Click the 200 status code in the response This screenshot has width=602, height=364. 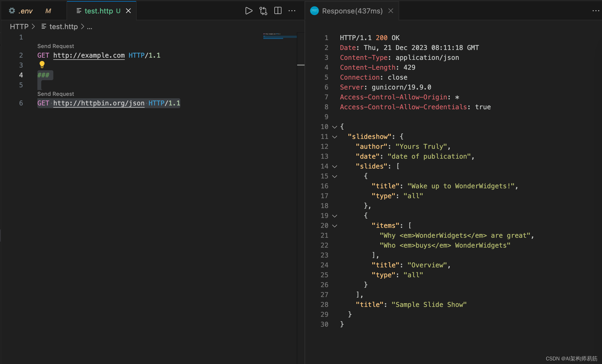pyautogui.click(x=382, y=38)
